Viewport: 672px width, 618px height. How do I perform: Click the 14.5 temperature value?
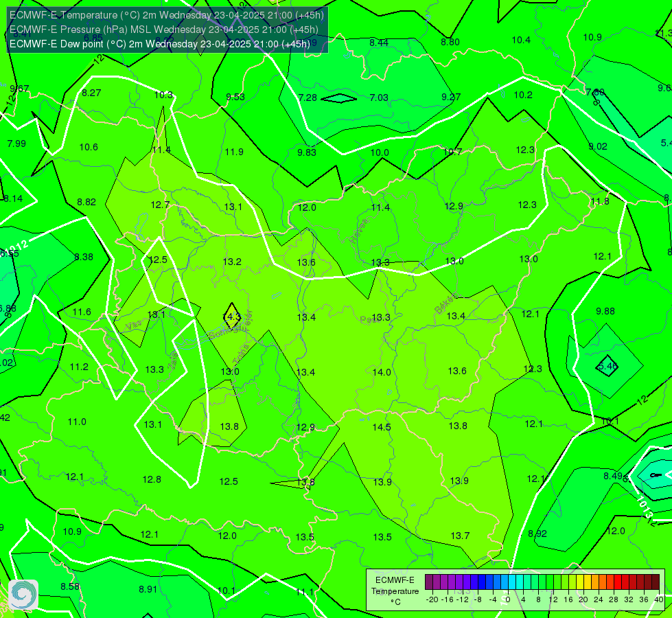click(x=382, y=427)
